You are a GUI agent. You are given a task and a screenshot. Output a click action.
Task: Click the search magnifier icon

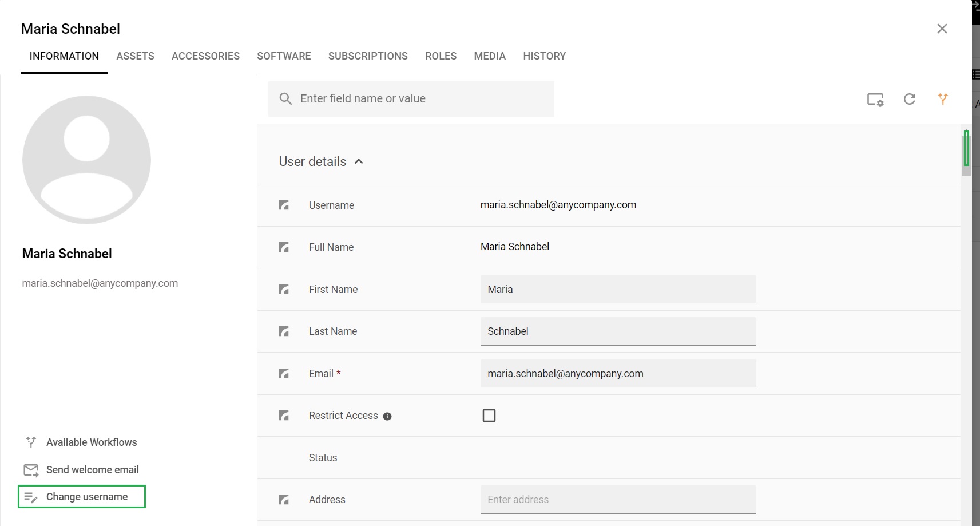[x=285, y=98]
